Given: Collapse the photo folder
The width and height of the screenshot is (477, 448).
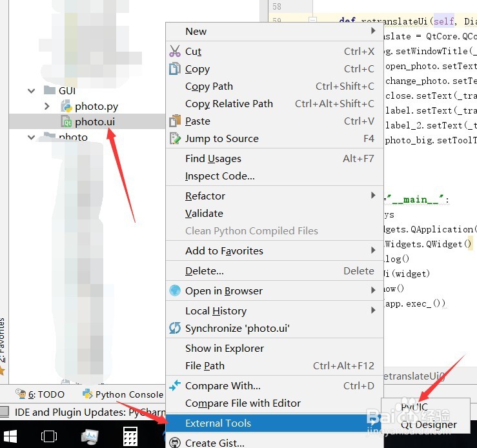Looking at the screenshot, I should (x=32, y=137).
